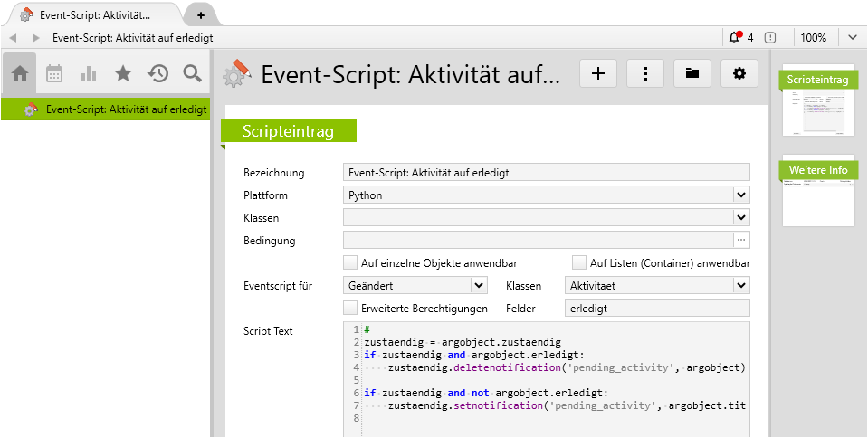
Task: Select the Event-Script tab at top
Action: pyautogui.click(x=95, y=15)
